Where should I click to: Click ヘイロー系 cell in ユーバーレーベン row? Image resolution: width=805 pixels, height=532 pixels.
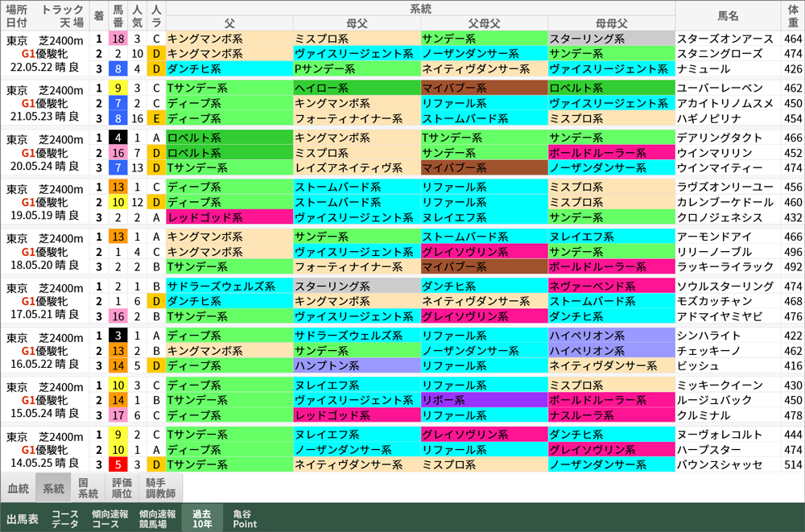point(357,88)
